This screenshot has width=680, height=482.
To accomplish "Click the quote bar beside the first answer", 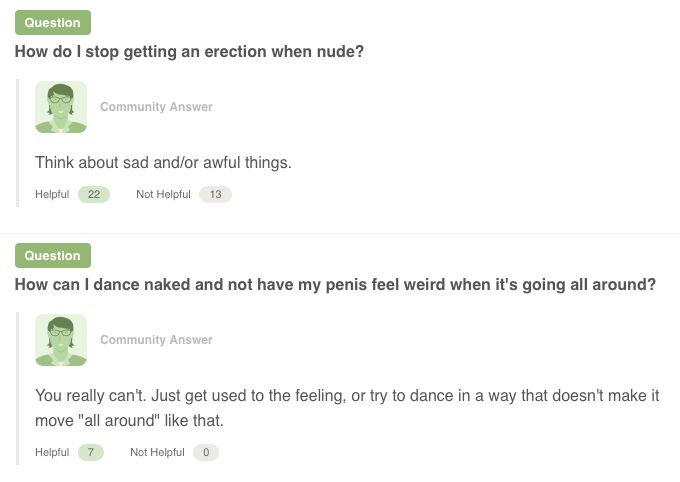I will [18, 142].
